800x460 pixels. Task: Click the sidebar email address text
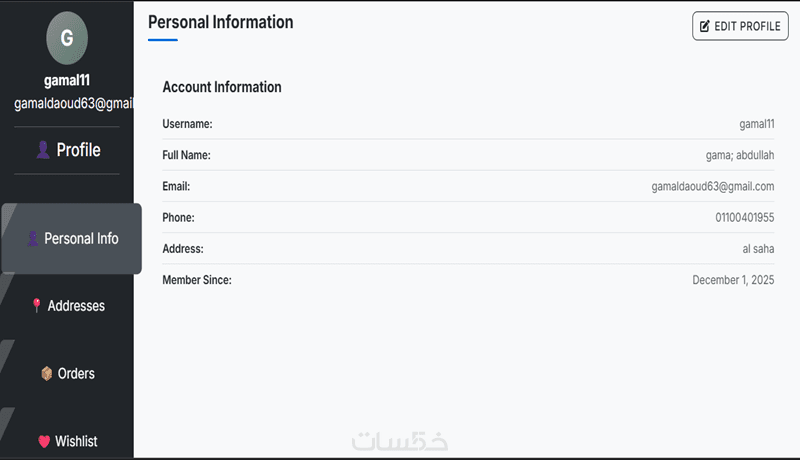[x=74, y=104]
